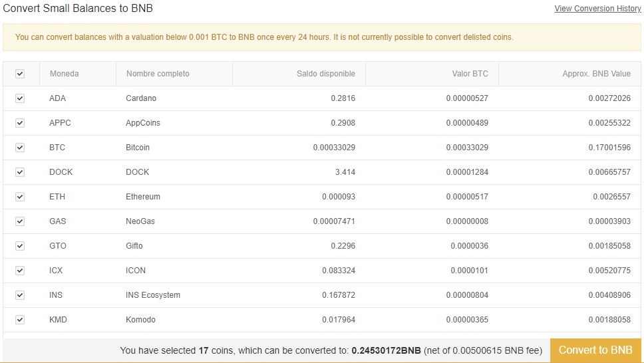Open View Conversion History link

597,9
